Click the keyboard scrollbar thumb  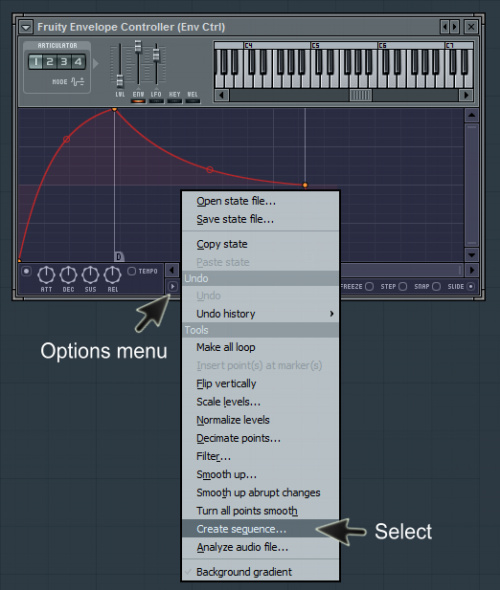[x=361, y=95]
